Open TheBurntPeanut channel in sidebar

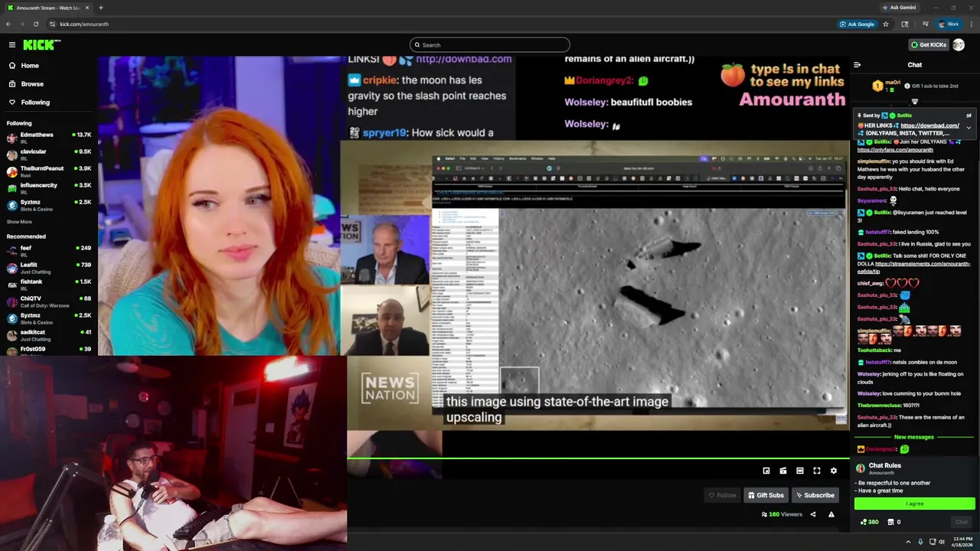pos(49,171)
